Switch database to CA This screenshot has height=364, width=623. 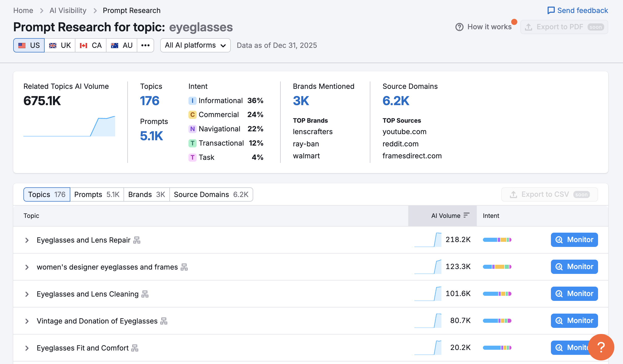tap(91, 45)
